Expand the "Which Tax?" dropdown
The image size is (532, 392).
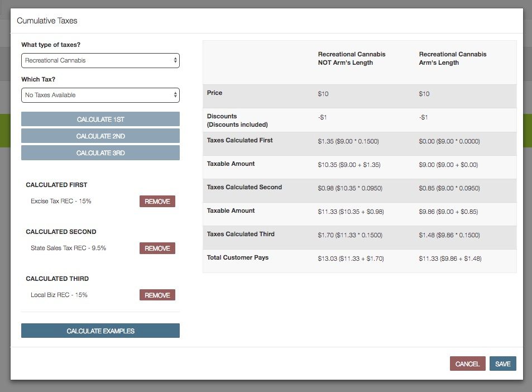(x=100, y=95)
